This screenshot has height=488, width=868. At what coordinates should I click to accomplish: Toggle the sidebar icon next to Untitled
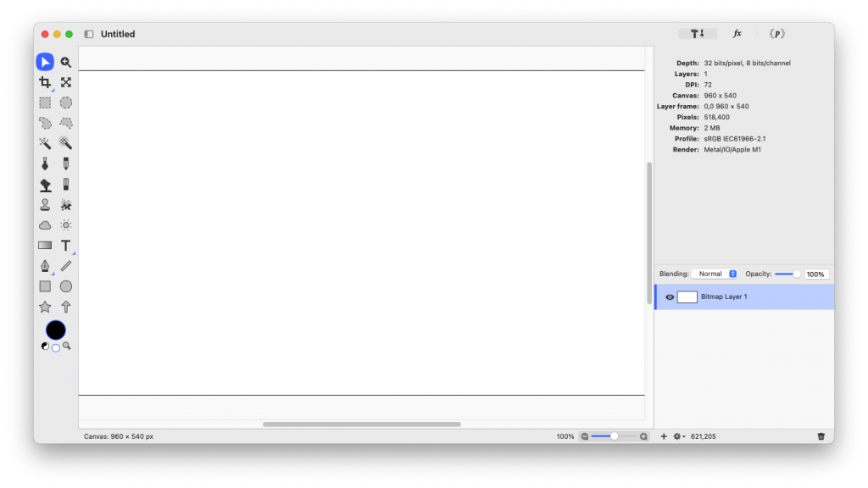[88, 34]
